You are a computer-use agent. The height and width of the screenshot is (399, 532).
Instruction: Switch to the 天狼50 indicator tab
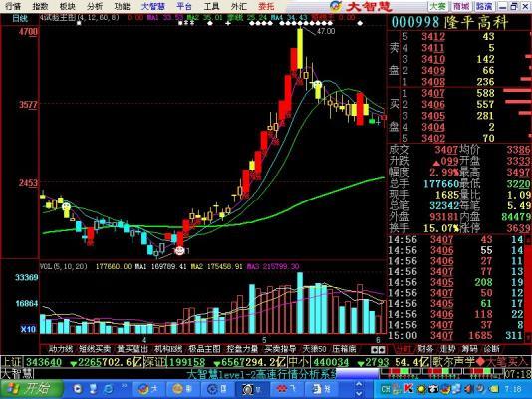[x=314, y=349]
